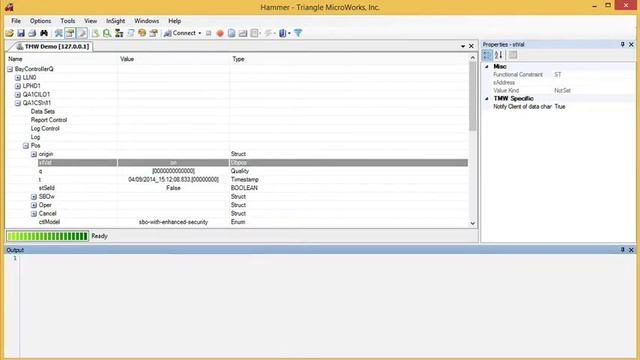Switch Properties to Alphabetical sort
640x360 pixels.
(498, 55)
